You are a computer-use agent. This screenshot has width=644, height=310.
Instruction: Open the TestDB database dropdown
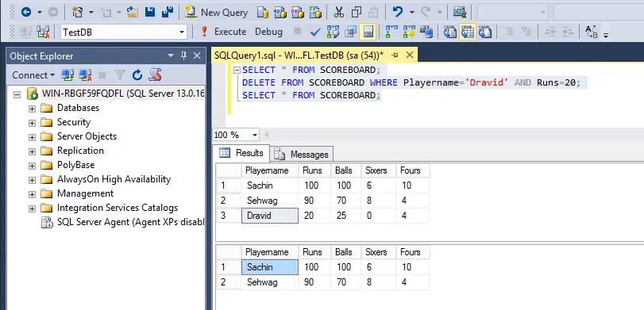182,32
